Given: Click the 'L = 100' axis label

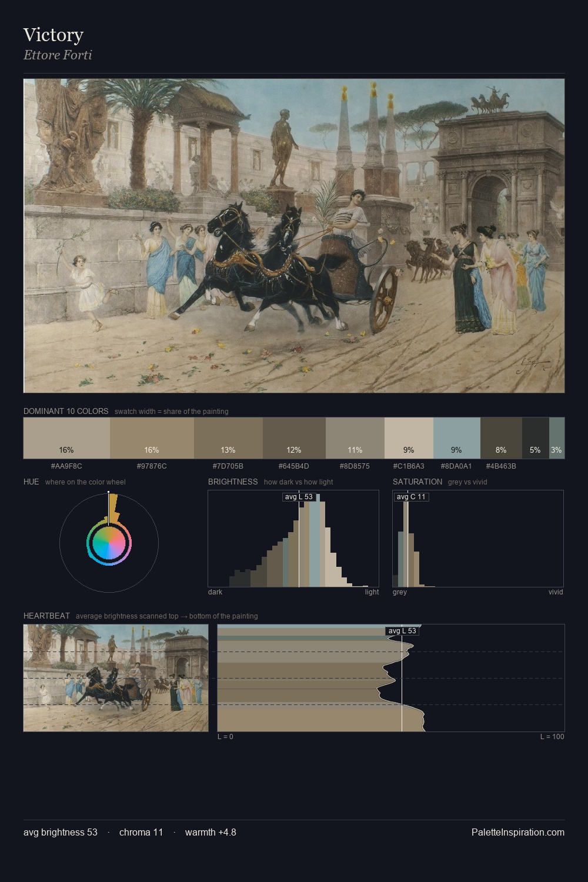Looking at the screenshot, I should click(x=552, y=737).
